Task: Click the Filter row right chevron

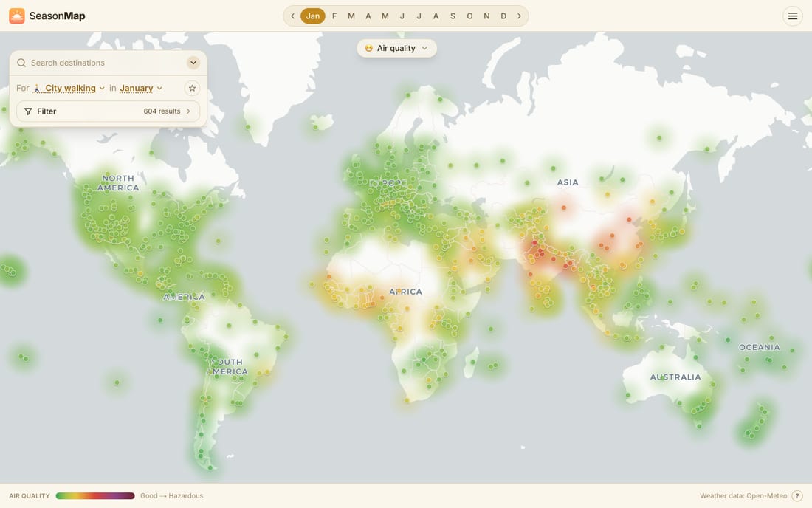Action: point(188,111)
